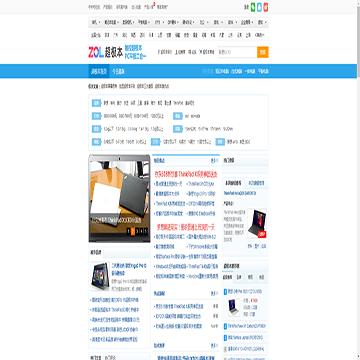The width and height of the screenshot is (360, 360).
Task: Open the 平板电脑 dropdown in category bar
Action: pyautogui.click(x=144, y=22)
